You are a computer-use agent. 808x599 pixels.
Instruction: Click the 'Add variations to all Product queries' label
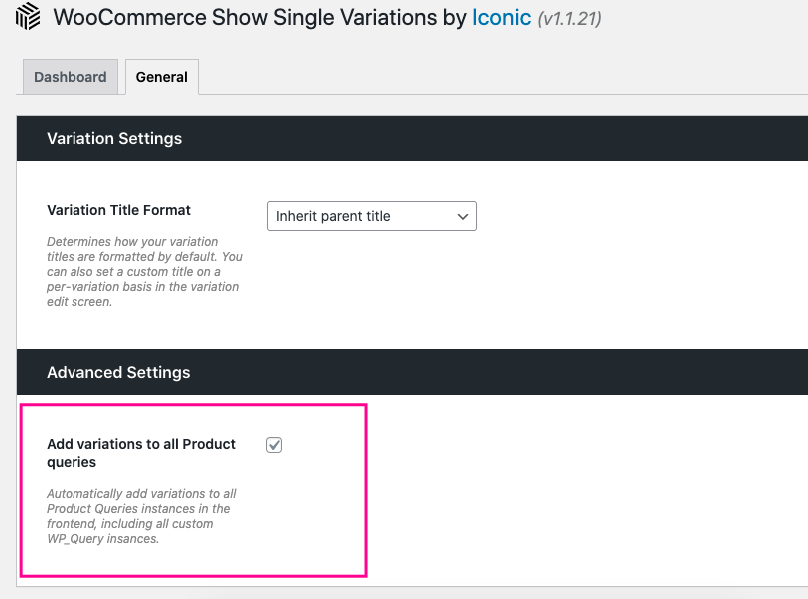tap(141, 444)
